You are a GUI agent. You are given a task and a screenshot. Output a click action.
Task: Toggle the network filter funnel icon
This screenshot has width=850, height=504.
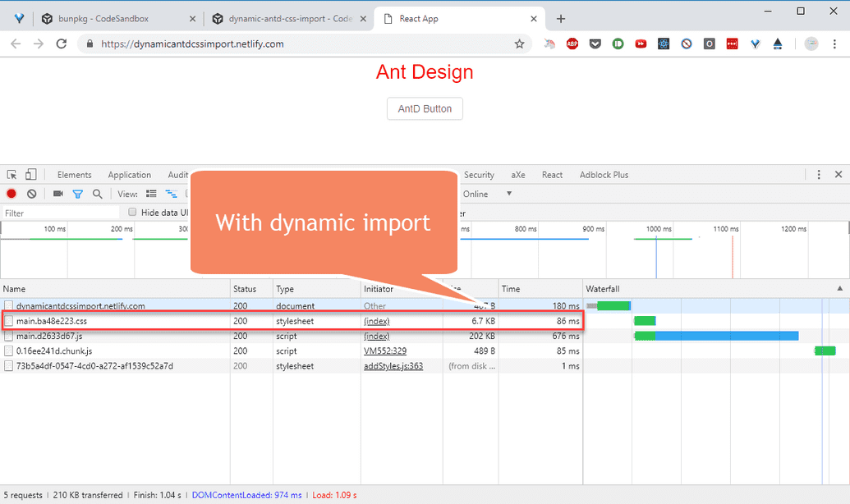(78, 194)
